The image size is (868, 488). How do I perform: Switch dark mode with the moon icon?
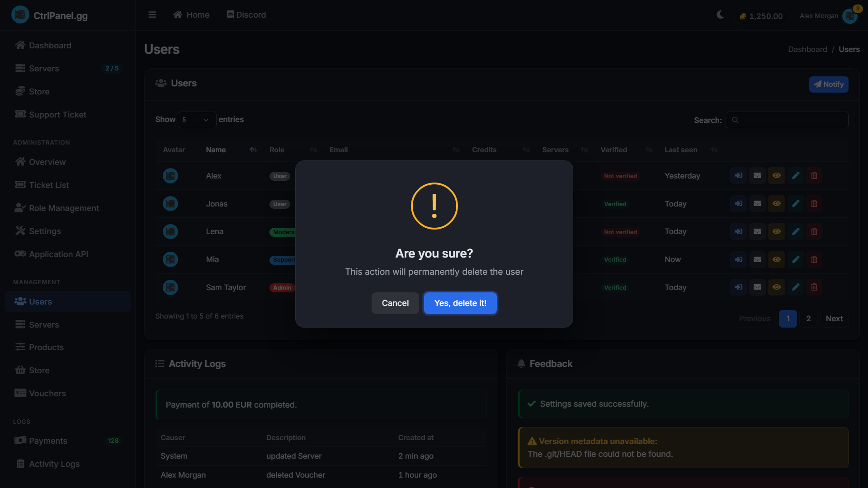720,15
